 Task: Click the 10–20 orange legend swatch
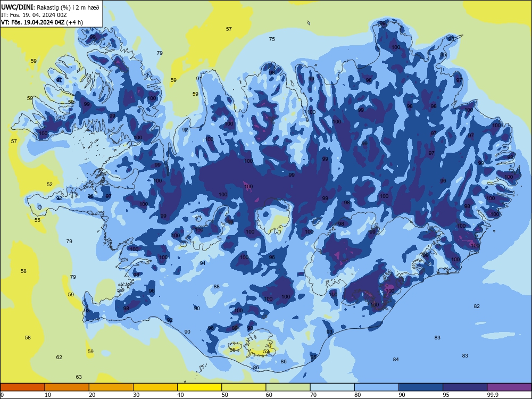(x=67, y=387)
